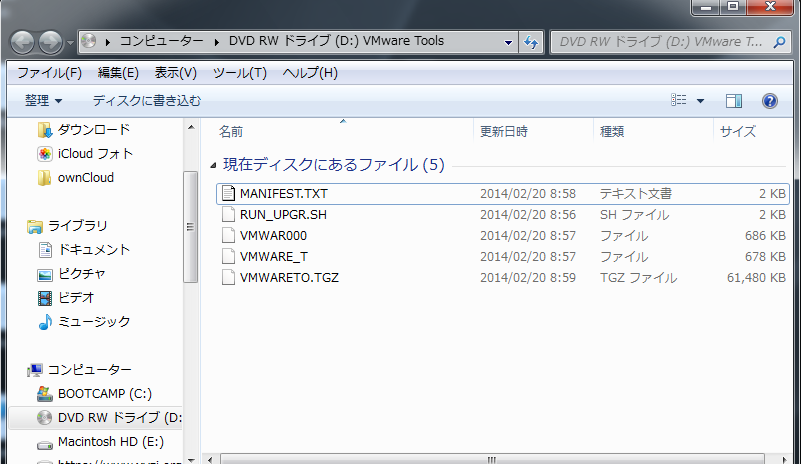
Task: Open the view options dropdown arrow
Action: (700, 101)
